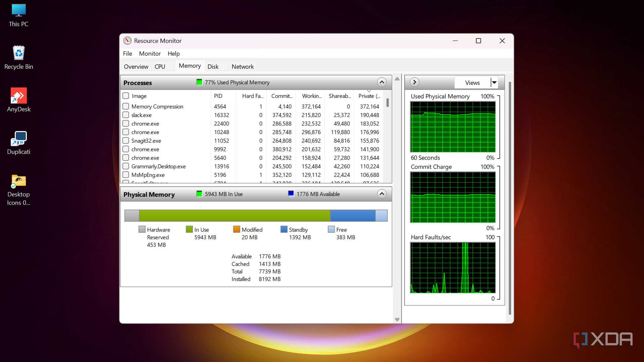Check the slack.exe process box

126,115
